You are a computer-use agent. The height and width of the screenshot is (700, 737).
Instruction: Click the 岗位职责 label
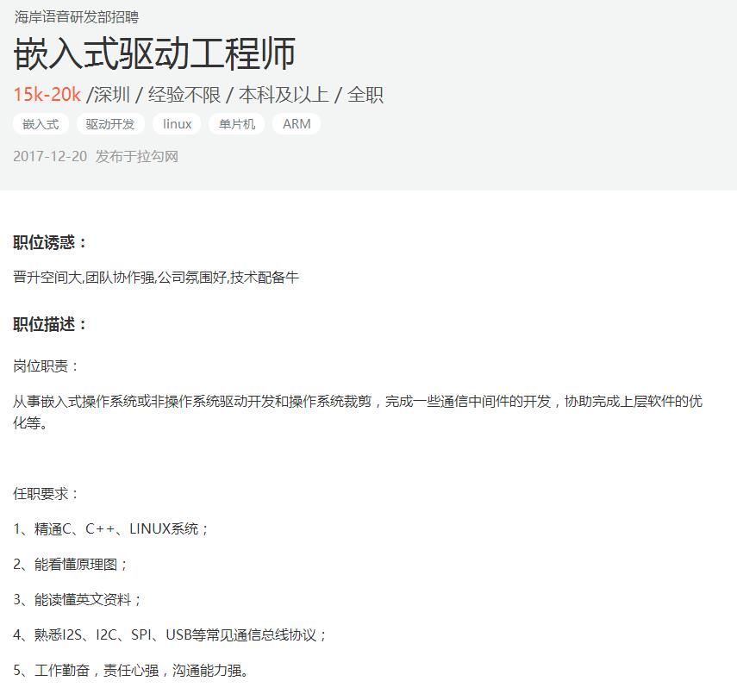(x=46, y=366)
